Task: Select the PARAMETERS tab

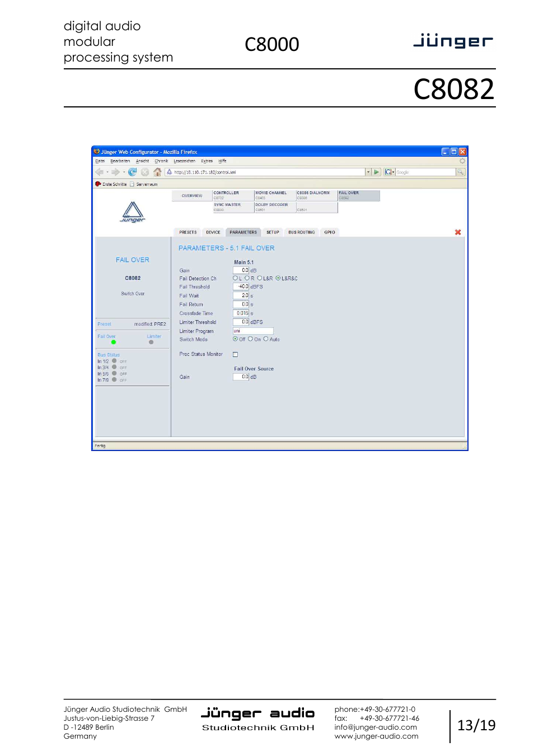Action: [243, 232]
